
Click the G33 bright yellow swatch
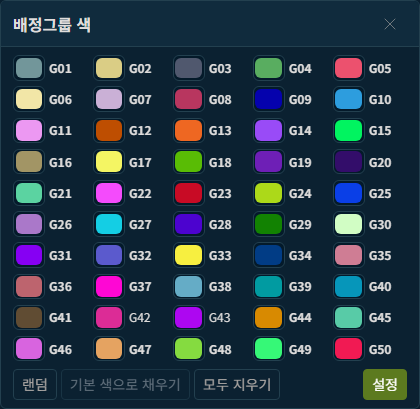coord(189,255)
